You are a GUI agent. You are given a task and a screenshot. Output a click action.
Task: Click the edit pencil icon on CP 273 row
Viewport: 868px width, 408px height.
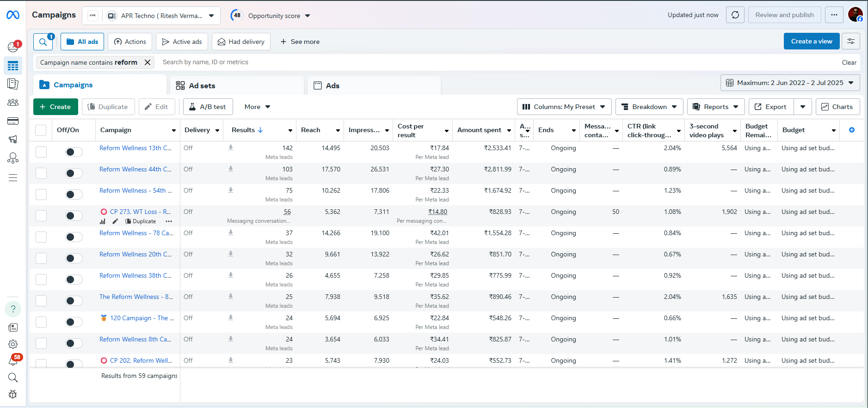115,221
